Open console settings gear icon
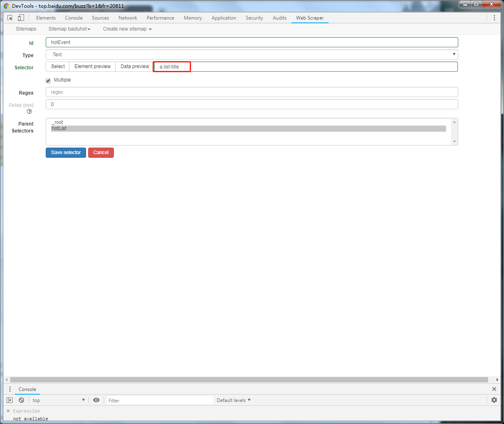The image size is (504, 424). [494, 400]
